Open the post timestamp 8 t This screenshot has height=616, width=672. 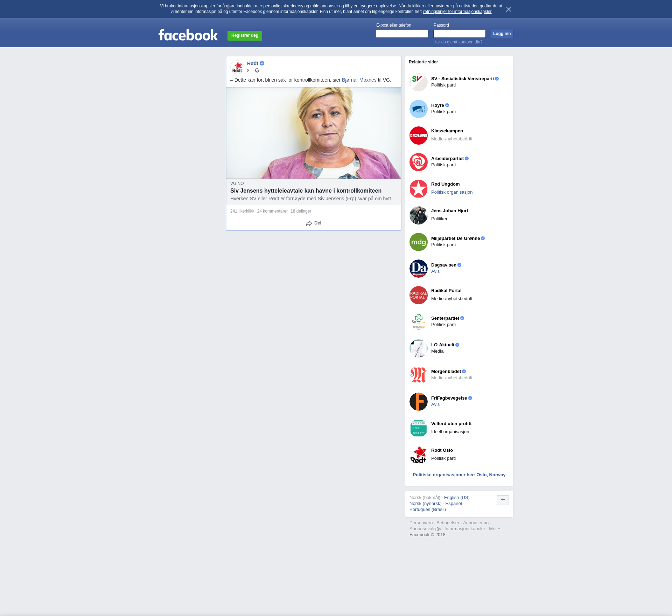pyautogui.click(x=249, y=71)
